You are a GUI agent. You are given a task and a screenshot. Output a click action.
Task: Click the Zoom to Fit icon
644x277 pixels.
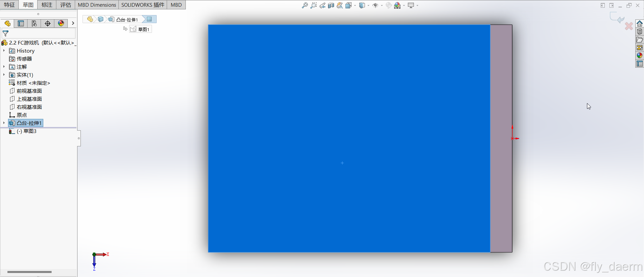point(305,5)
